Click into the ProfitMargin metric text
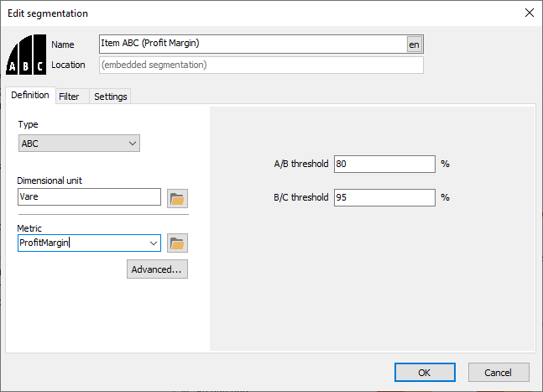This screenshot has width=543, height=392. tap(44, 243)
